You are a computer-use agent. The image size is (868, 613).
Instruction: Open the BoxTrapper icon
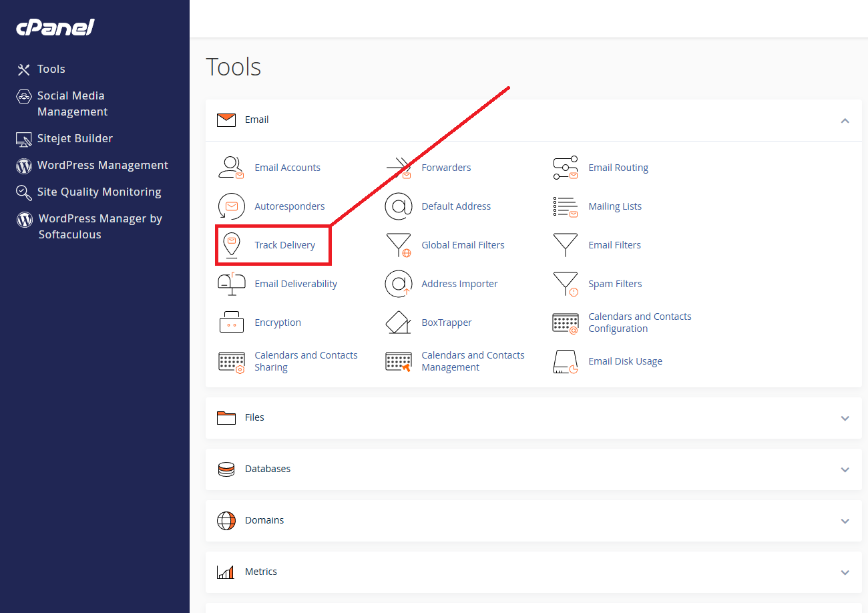pos(399,323)
